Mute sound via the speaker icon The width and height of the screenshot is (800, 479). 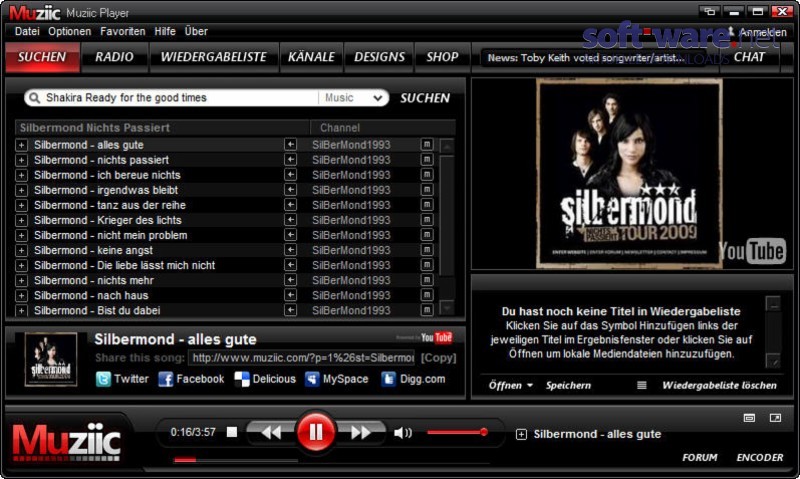pos(403,433)
